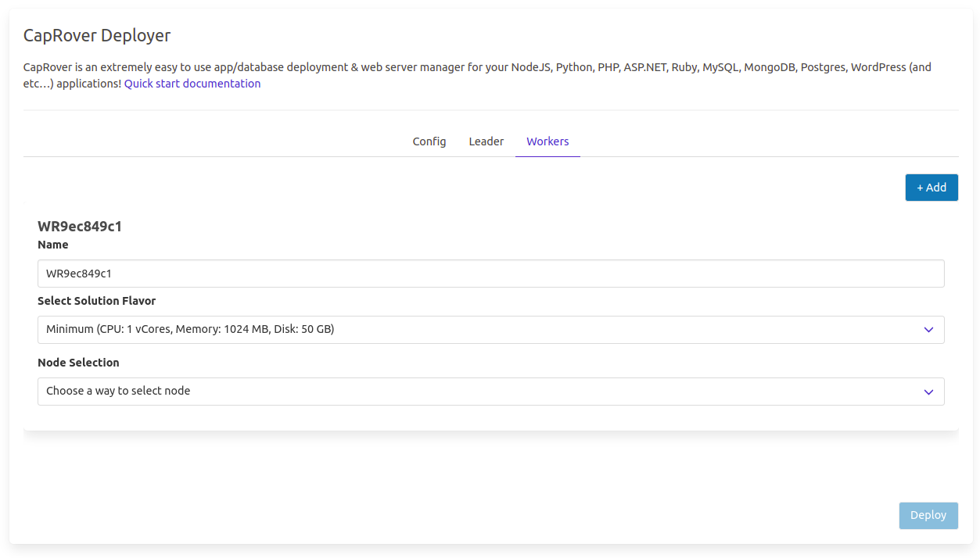Click the Select Solution Flavor label
Image resolution: width=980 pixels, height=558 pixels.
tap(97, 301)
